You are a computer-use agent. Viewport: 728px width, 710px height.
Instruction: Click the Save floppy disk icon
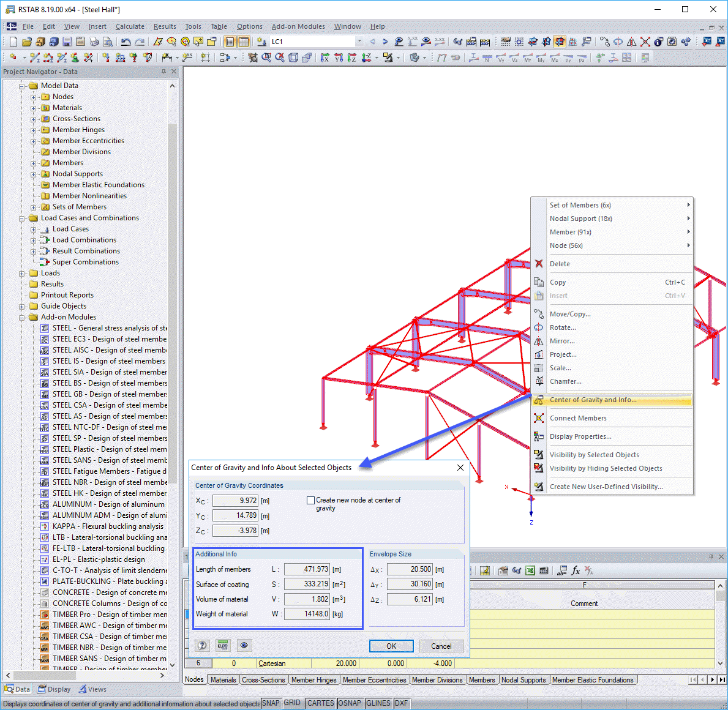point(67,42)
